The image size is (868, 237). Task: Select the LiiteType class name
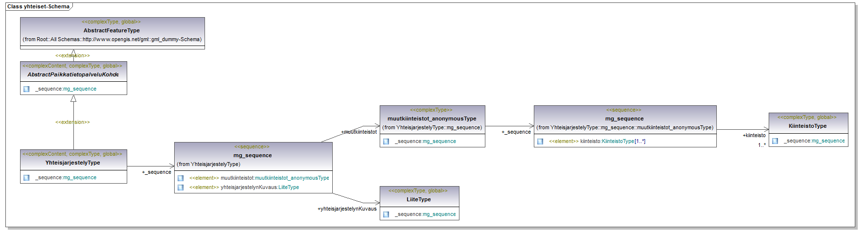tap(418, 199)
